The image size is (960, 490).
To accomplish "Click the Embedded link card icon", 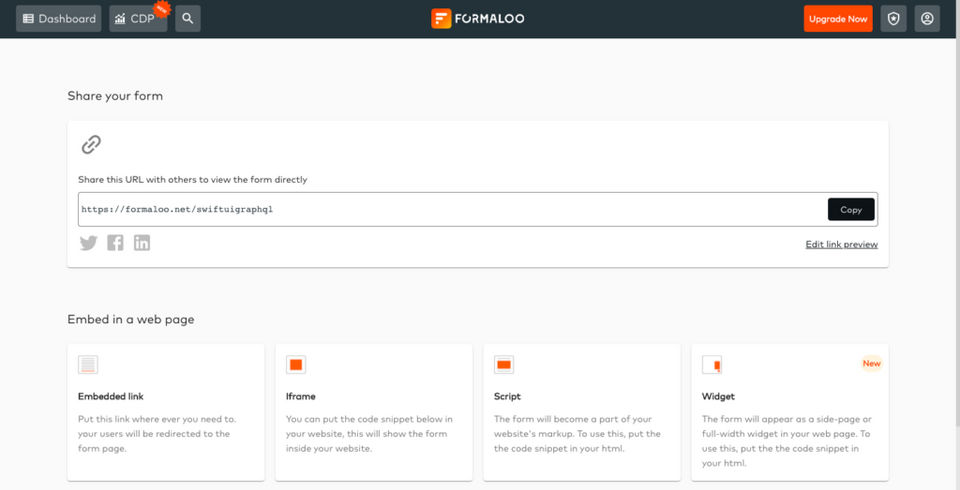I will (88, 365).
